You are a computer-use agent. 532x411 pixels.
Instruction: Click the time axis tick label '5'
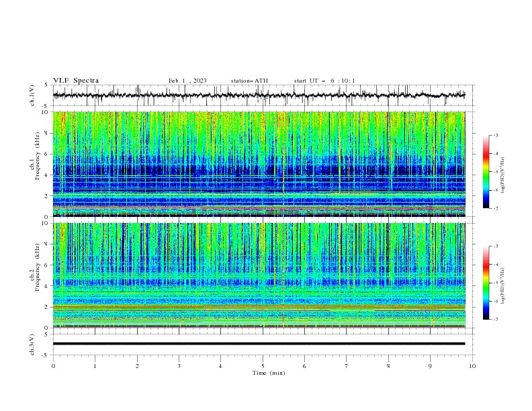(x=263, y=366)
